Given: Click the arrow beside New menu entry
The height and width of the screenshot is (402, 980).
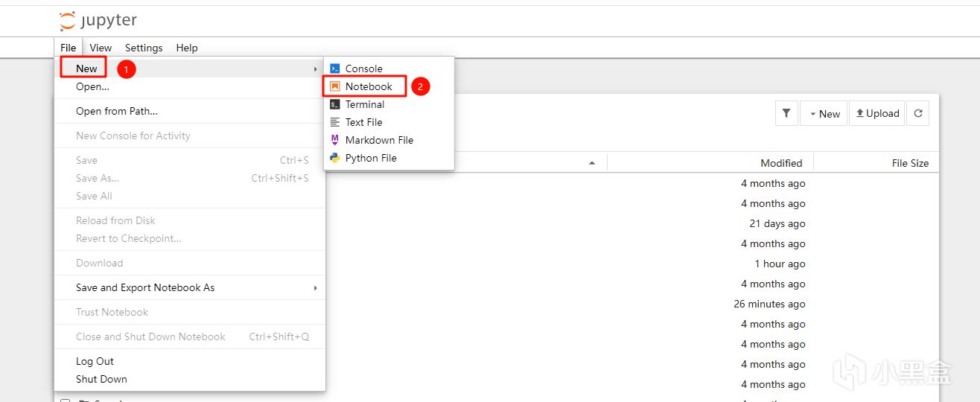Looking at the screenshot, I should coord(316,68).
